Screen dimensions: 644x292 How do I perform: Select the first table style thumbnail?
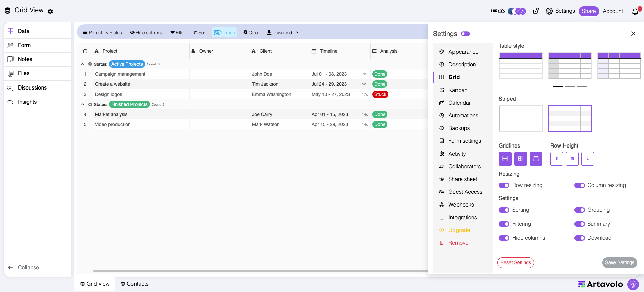521,66
